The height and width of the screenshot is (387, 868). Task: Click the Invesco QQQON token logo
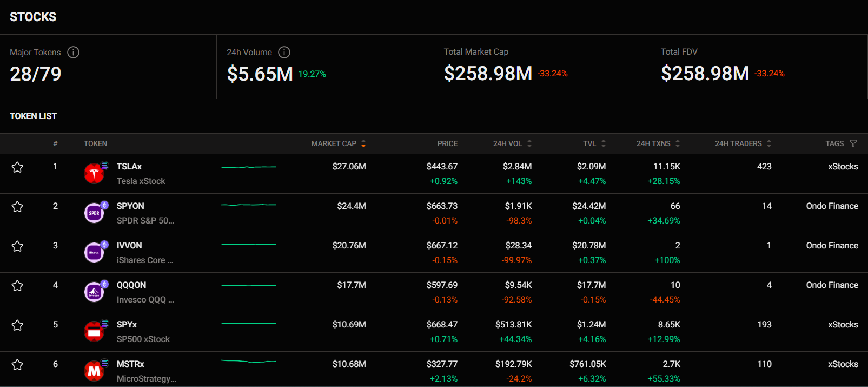[95, 292]
